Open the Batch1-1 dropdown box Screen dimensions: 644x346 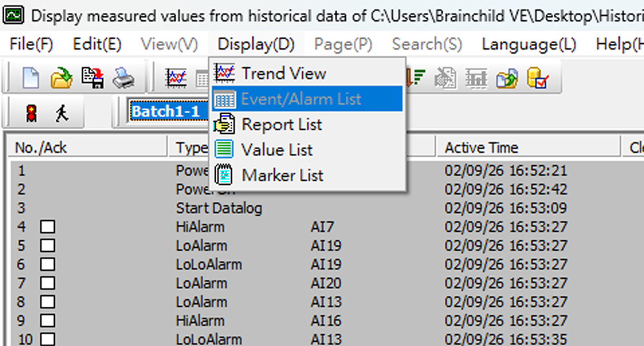[x=166, y=112]
